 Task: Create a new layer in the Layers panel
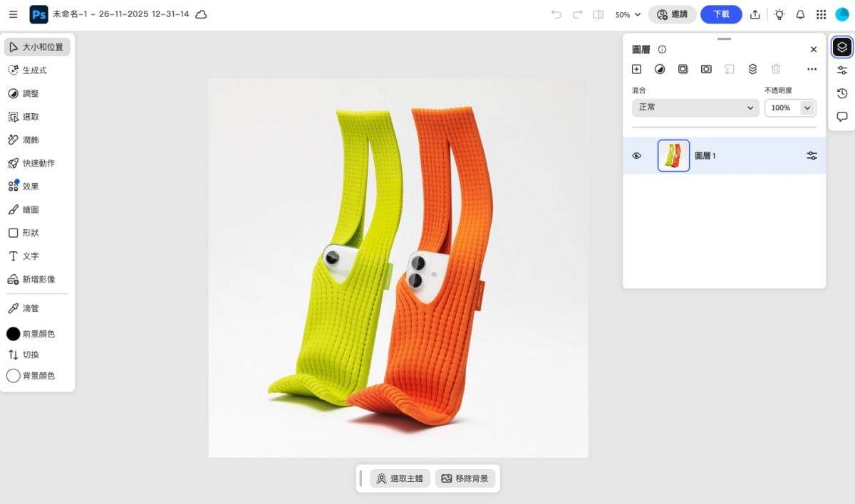point(636,69)
